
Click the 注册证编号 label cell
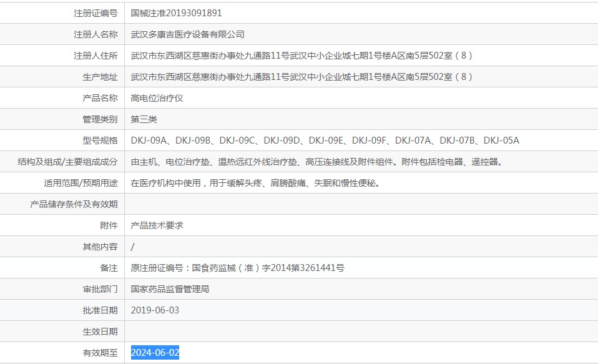96,13
